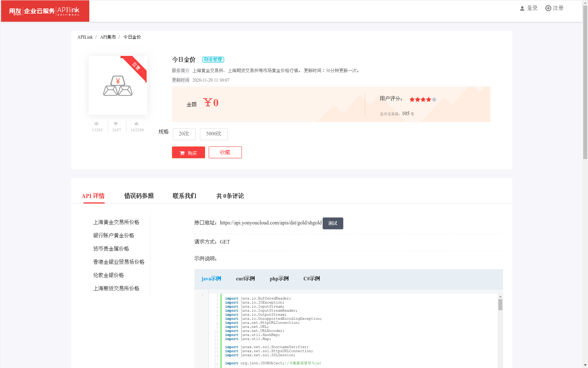Select the 5000次 specification option
This screenshot has width=588, height=368.
[214, 134]
